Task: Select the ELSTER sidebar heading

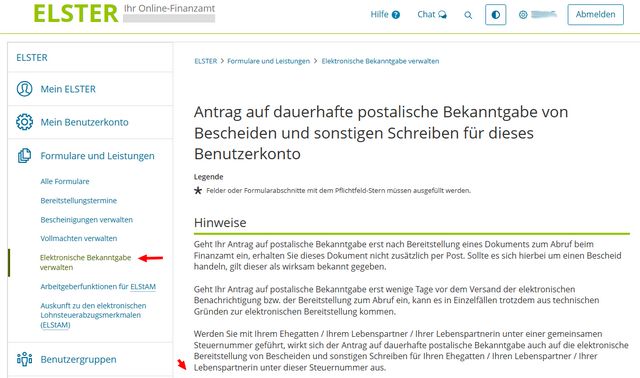Action: pyautogui.click(x=32, y=58)
